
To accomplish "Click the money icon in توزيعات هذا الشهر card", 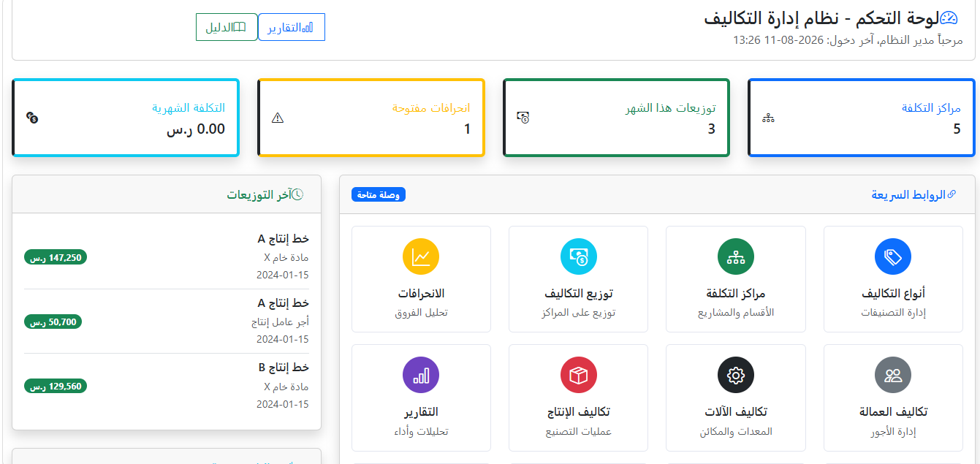I will (523, 118).
